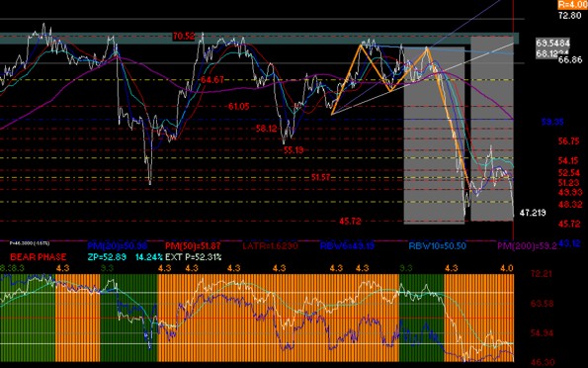Screen dimensions: 588x368
Task: Click the highlighted 69.5484 price tag
Action: click(x=552, y=44)
